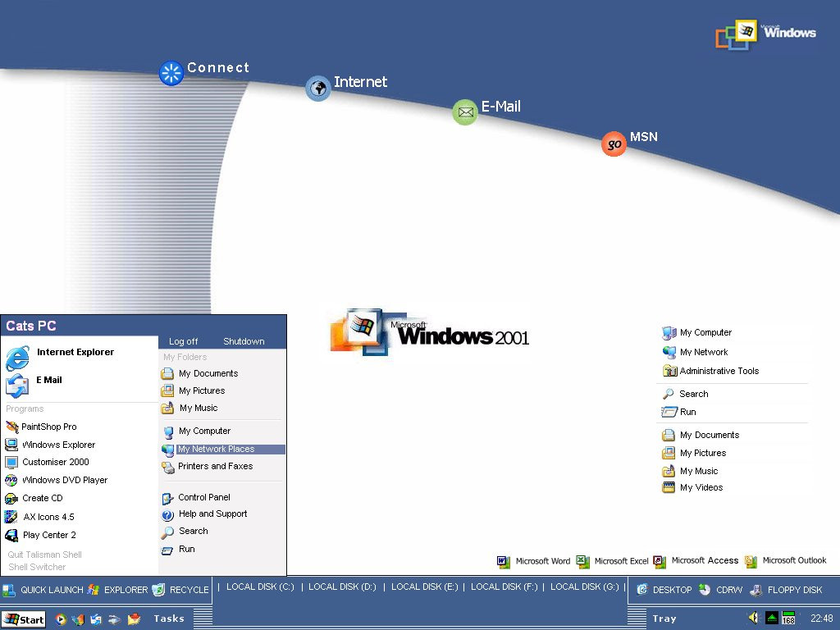Open My Pictures in start menu
The width and height of the screenshot is (840, 630).
[x=194, y=390]
